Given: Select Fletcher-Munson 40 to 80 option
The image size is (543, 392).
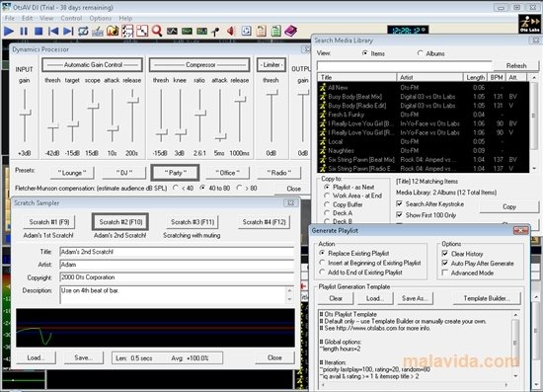Looking at the screenshot, I should pyautogui.click(x=202, y=188).
